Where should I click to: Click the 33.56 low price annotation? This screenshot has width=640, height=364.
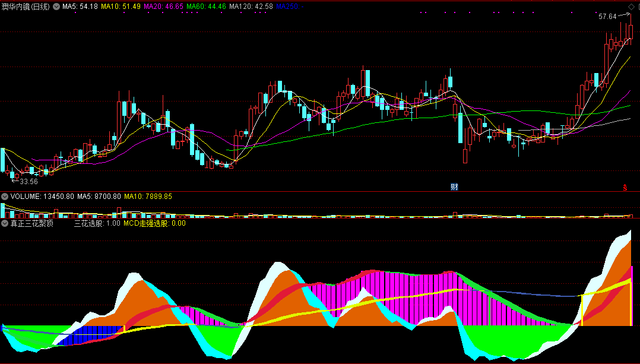28,182
